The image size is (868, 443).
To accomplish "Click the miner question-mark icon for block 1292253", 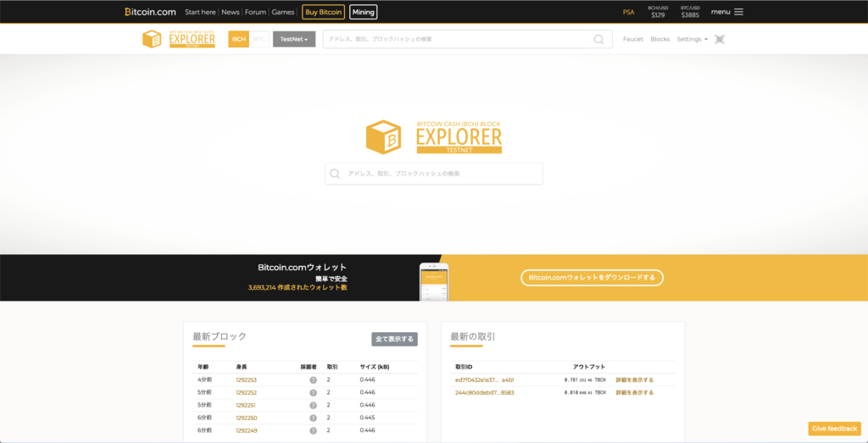I will click(313, 380).
